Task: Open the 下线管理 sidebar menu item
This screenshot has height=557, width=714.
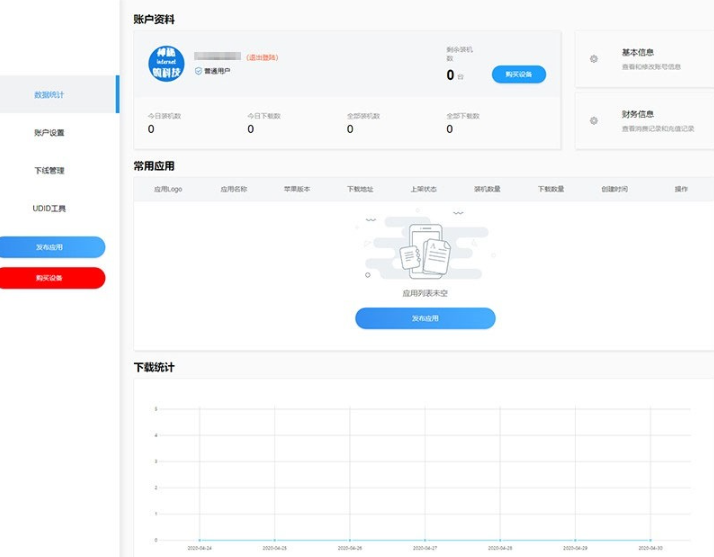Action: coord(49,170)
